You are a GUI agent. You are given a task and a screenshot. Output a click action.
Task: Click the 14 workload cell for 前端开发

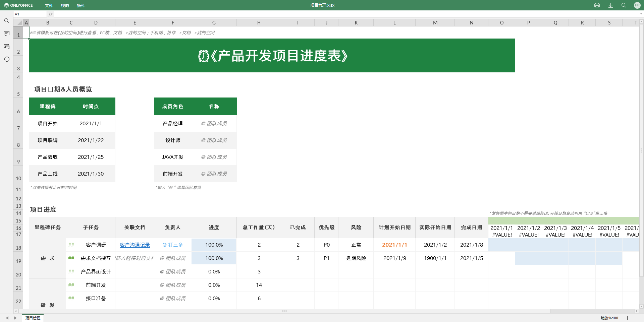pos(259,285)
